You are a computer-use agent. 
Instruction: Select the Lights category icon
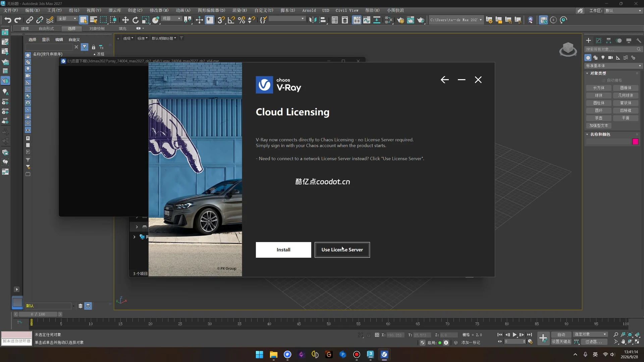(603, 58)
